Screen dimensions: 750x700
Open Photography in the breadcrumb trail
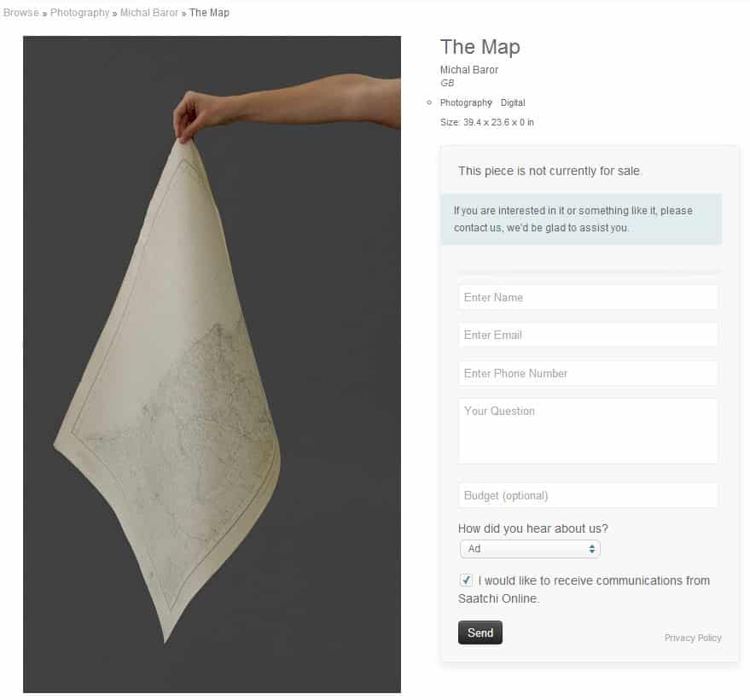80,13
